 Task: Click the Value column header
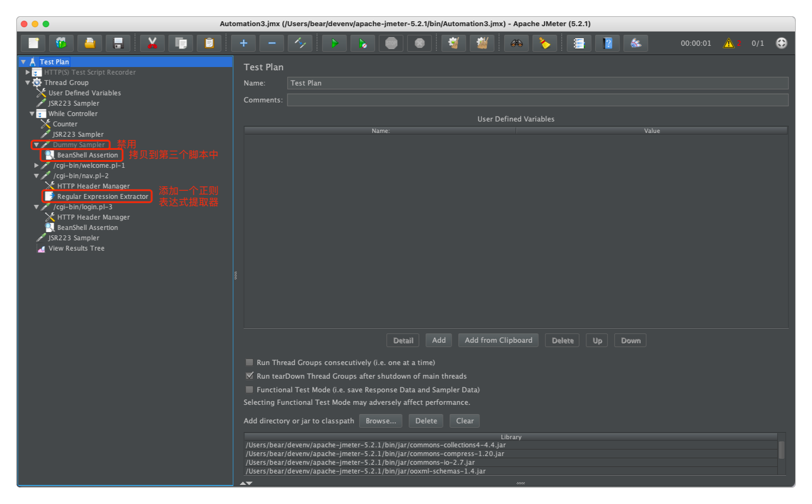[x=652, y=131]
